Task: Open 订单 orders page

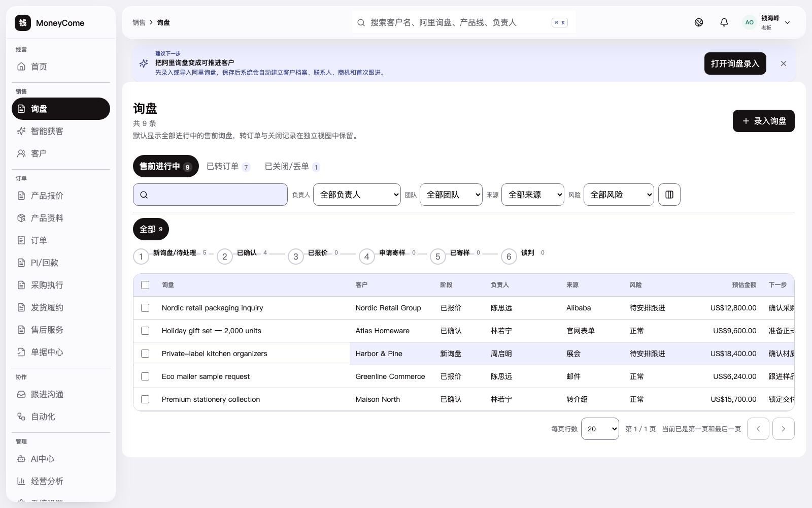Action: pos(60,240)
